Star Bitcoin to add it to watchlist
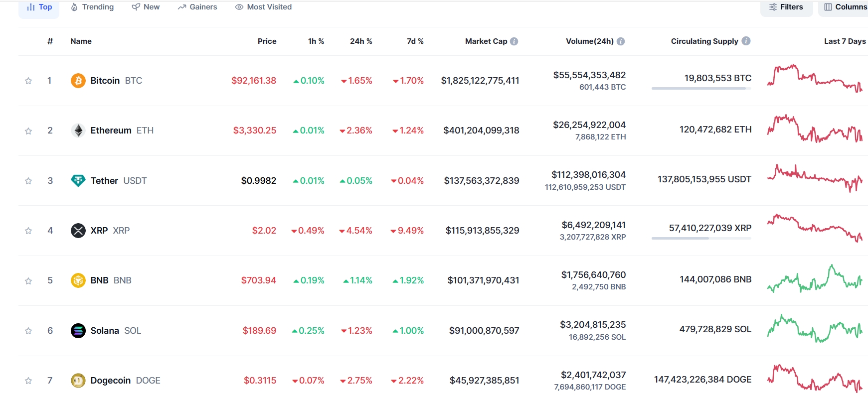Viewport: 868px width, 396px height. (x=28, y=81)
